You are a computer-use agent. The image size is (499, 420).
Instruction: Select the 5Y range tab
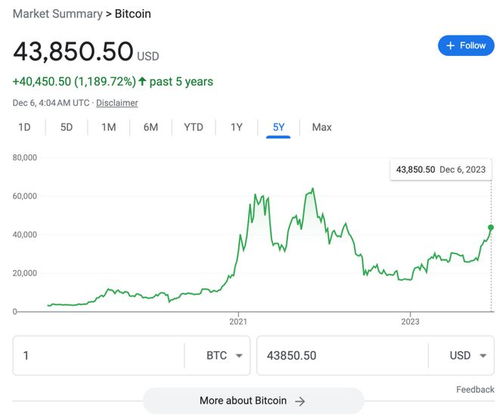pyautogui.click(x=278, y=127)
